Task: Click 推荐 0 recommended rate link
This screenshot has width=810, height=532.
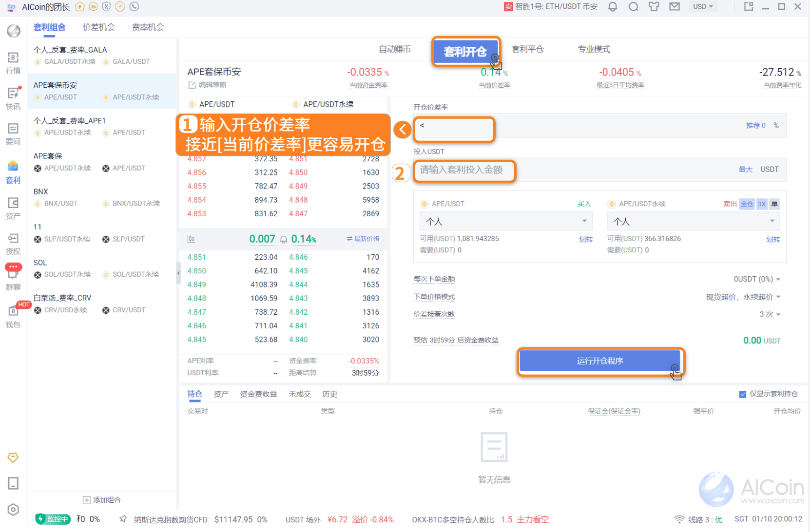Action: [755, 126]
